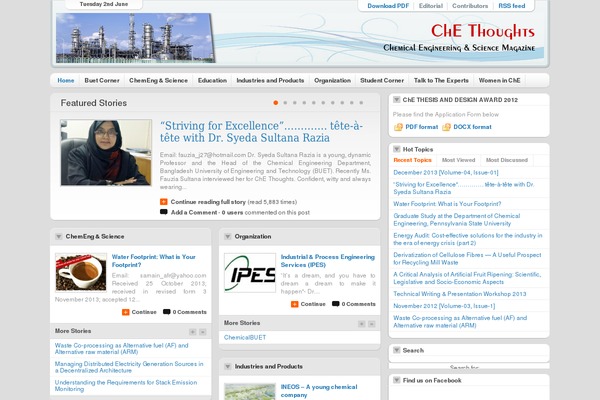
Task: Open the Contributors link
Action: [470, 6]
